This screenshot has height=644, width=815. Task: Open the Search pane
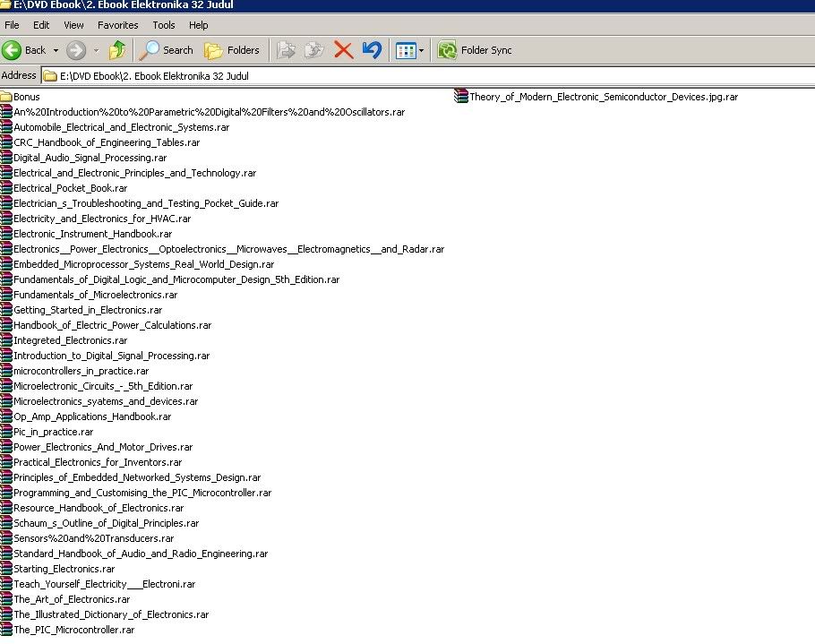pos(167,50)
